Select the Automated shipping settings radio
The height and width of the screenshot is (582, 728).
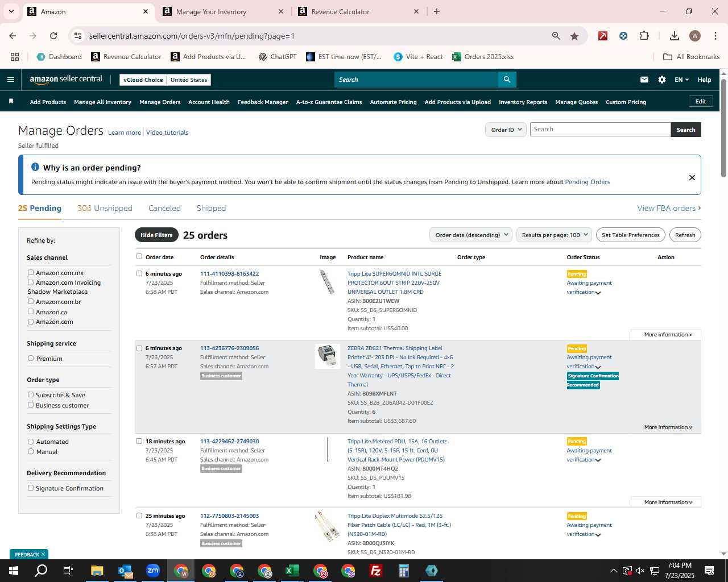tap(31, 441)
